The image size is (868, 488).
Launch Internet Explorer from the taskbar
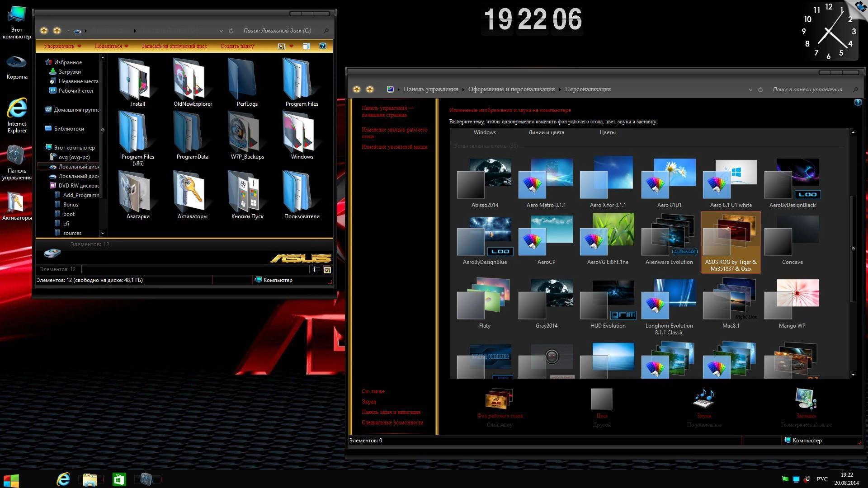63,479
